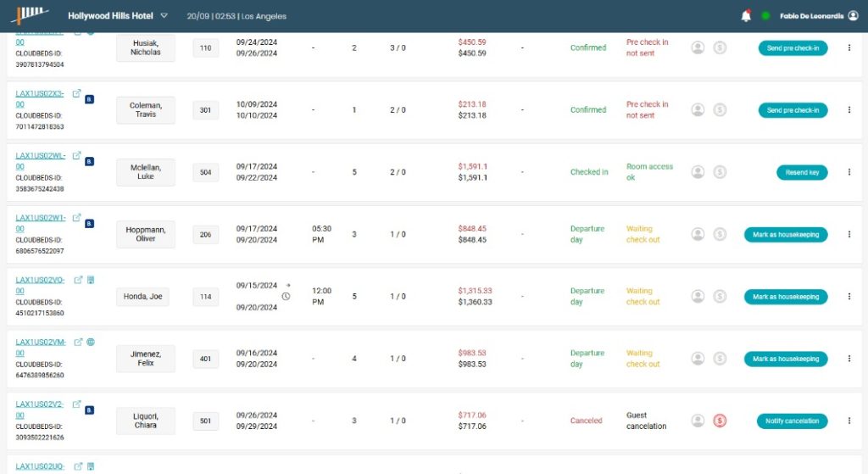868x474 pixels.
Task: Open three-dot menu for Honda, Joe row
Action: coord(849,297)
